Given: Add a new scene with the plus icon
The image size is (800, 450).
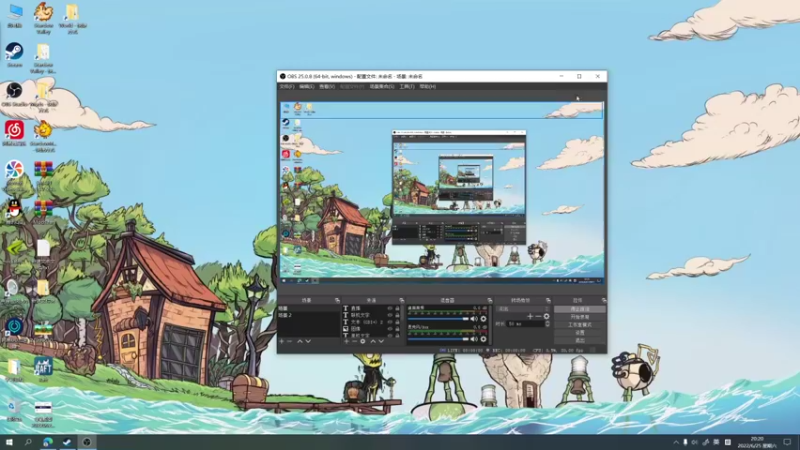Looking at the screenshot, I should coord(282,341).
